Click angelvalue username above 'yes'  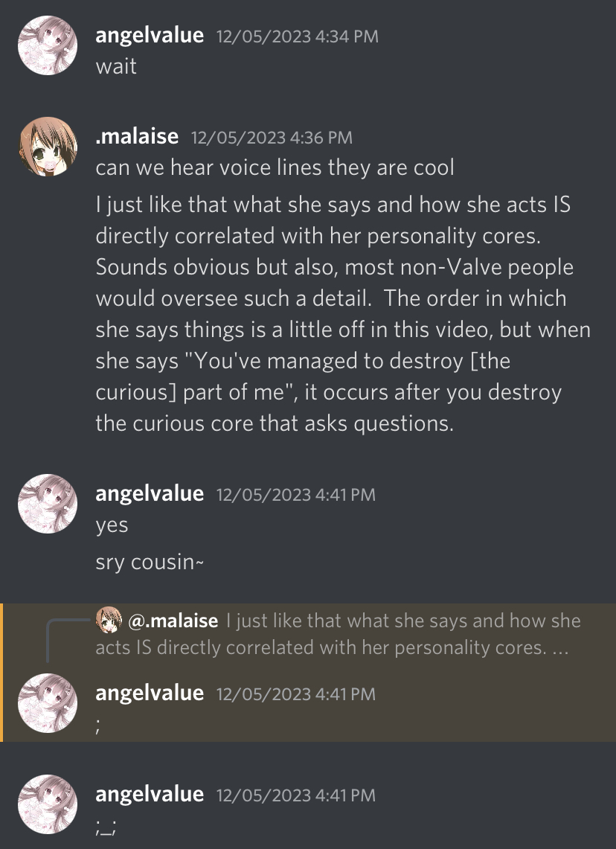[150, 494]
